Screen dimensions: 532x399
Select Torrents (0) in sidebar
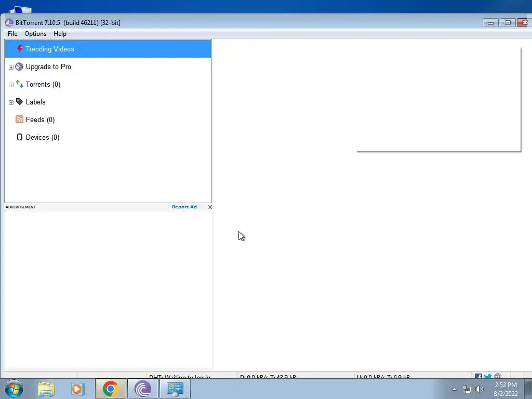[x=43, y=85]
